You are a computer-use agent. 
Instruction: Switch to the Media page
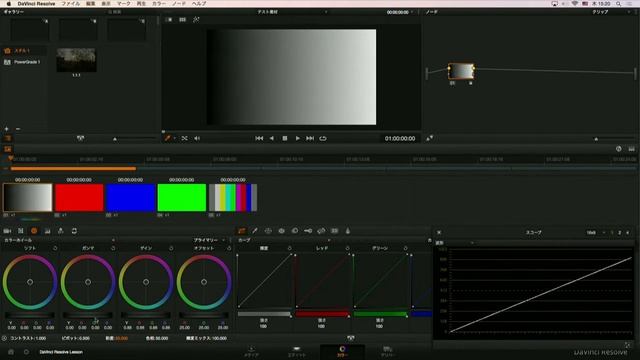coord(251,351)
